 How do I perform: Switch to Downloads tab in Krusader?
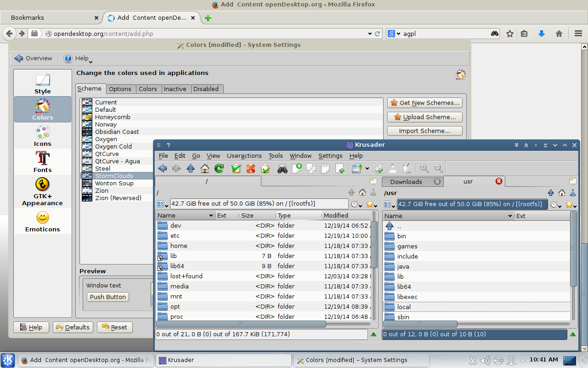click(413, 182)
